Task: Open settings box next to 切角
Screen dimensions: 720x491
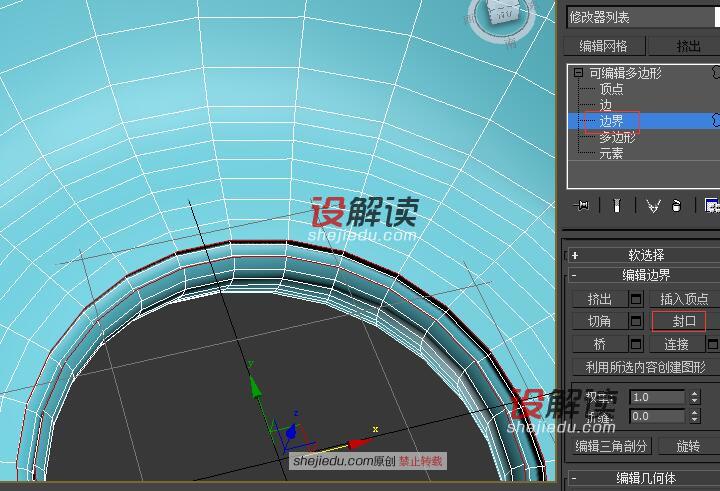Action: pos(636,321)
